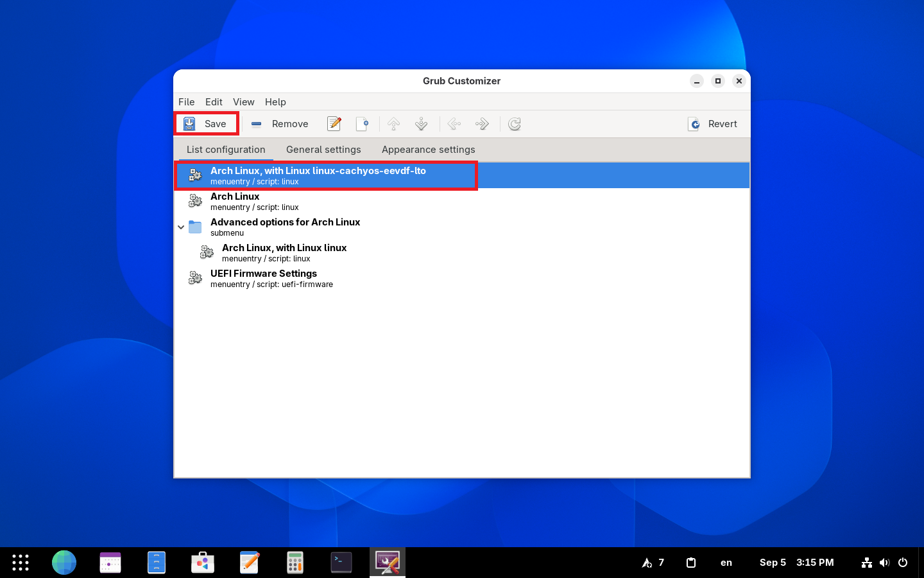Reload configuration with the refresh icon
The height and width of the screenshot is (578, 924).
pos(515,124)
